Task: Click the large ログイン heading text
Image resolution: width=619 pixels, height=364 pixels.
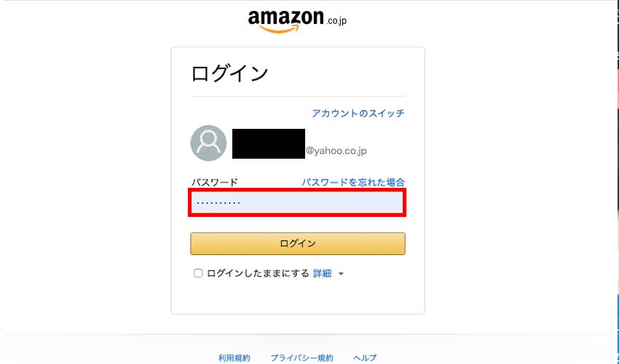Action: click(x=229, y=73)
